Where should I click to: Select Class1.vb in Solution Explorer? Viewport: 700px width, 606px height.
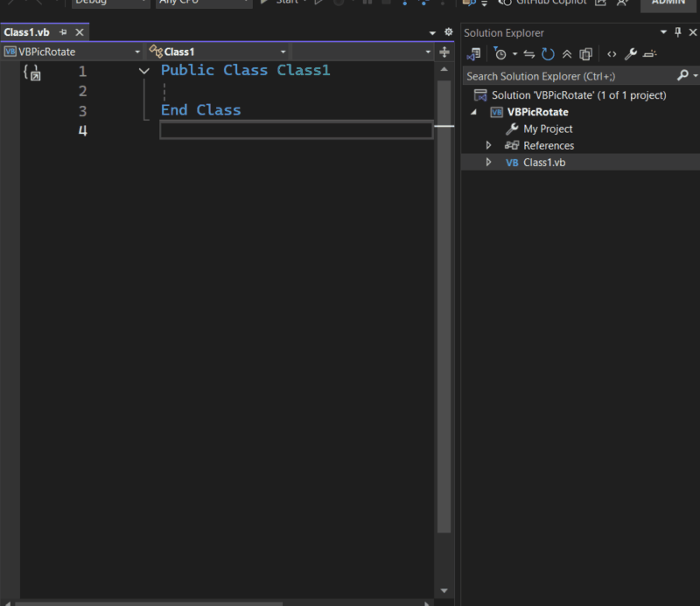[x=544, y=163]
